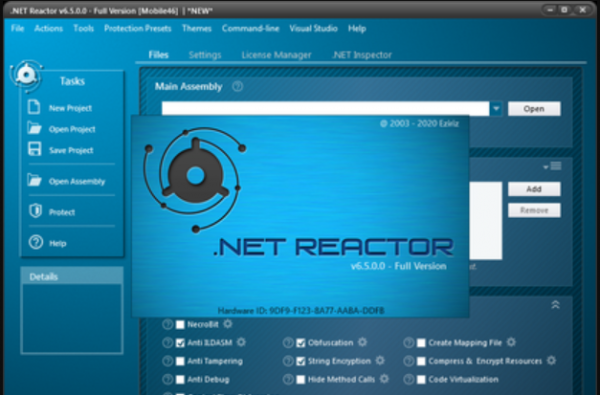Click the Open Assembly folder icon
Screen dimensions: 600x395
point(34,180)
